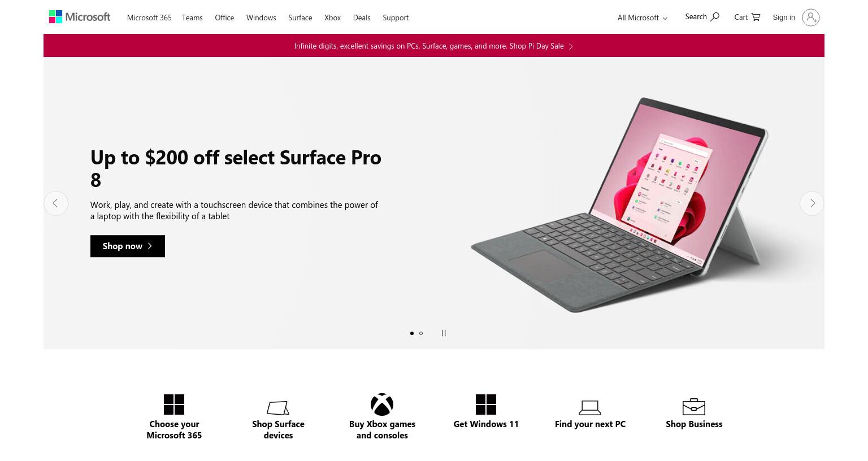Go to the next carousel slide arrow
868x461 pixels.
812,203
